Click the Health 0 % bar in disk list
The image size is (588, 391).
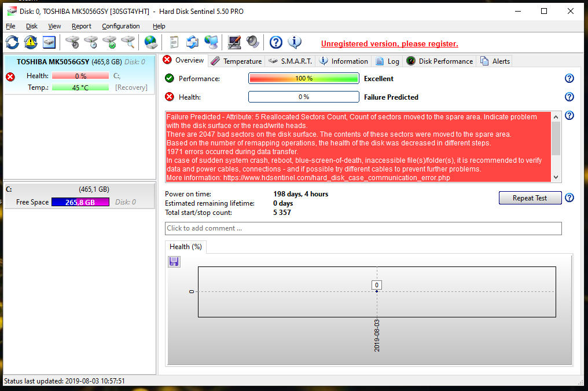(x=80, y=76)
